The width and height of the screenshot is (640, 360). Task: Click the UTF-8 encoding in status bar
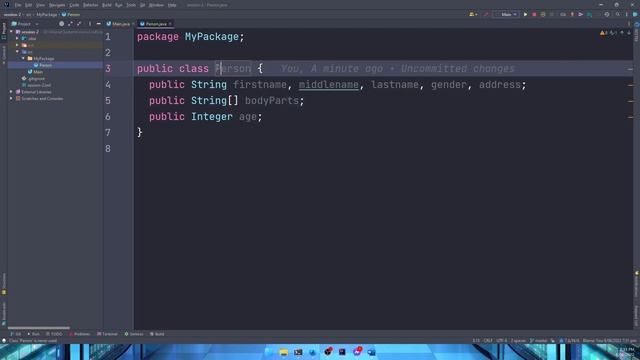coord(502,340)
